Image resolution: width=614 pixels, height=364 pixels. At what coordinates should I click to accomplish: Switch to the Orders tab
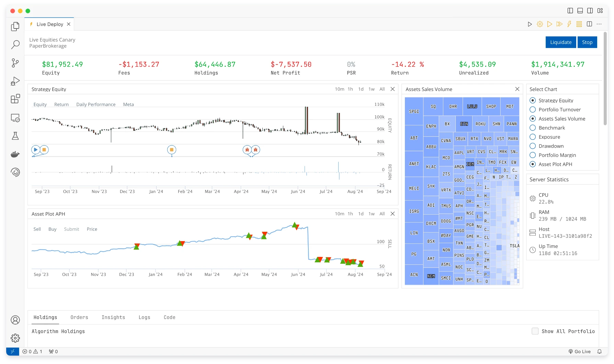[79, 317]
